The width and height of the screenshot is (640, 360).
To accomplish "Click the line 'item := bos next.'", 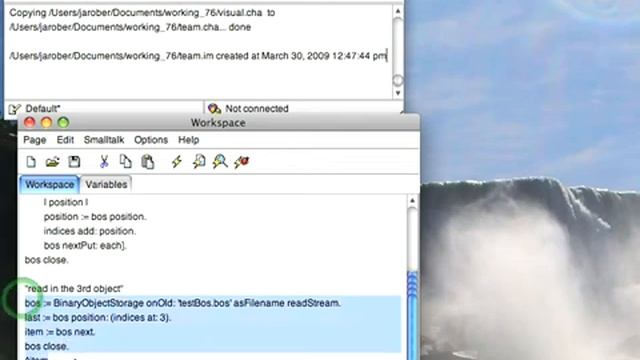I will pos(60,332).
